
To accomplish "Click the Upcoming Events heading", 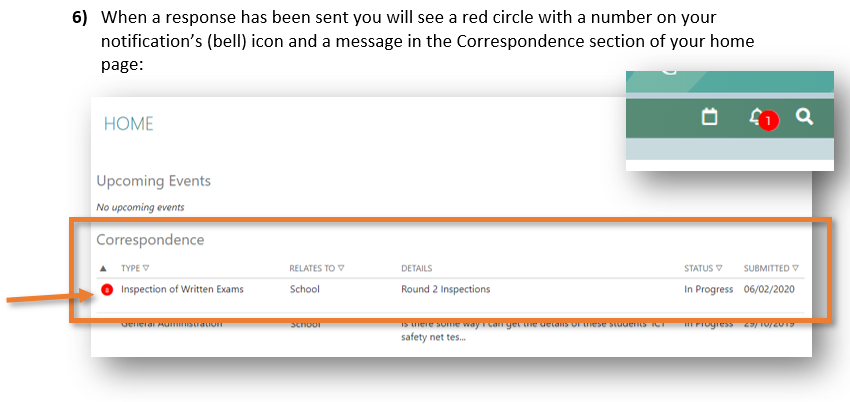I will click(x=153, y=181).
